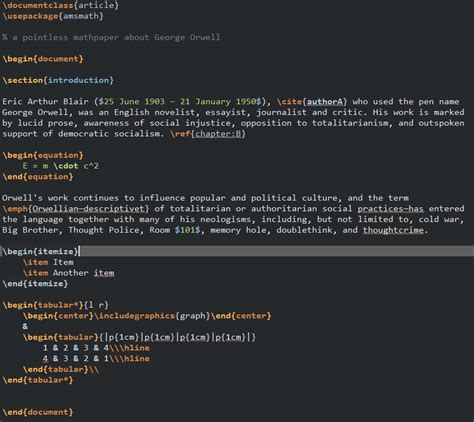Image resolution: width=474 pixels, height=422 pixels.
Task: Click the \cite command
Action: (289, 101)
